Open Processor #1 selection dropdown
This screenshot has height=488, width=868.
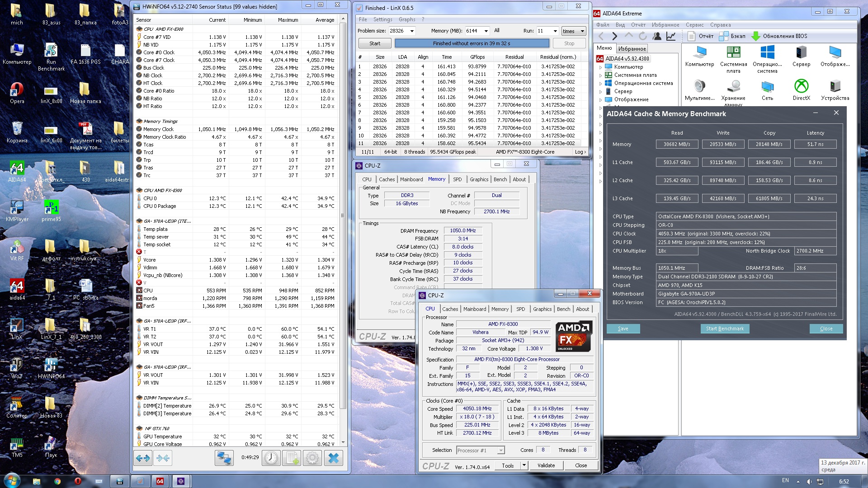500,450
